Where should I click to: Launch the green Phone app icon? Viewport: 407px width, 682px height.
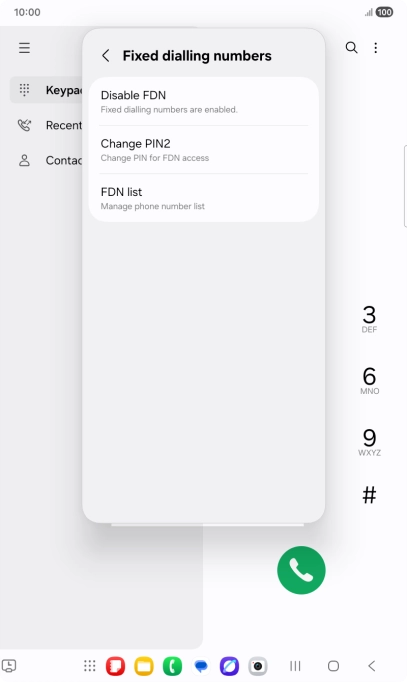point(172,666)
